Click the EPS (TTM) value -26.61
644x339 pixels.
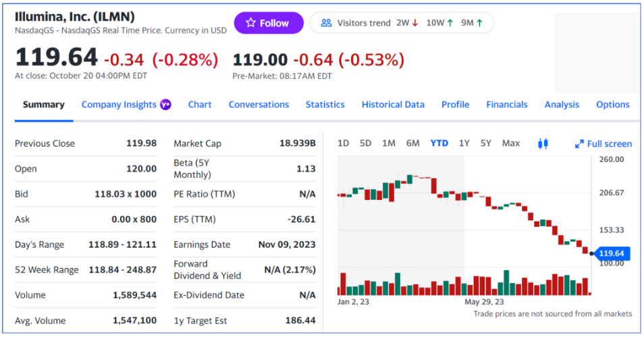(302, 219)
